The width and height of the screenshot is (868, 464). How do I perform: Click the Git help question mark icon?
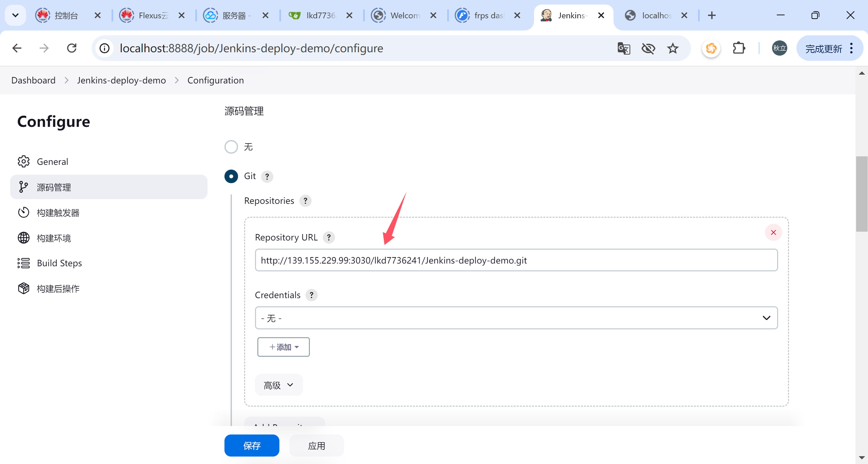pos(267,176)
